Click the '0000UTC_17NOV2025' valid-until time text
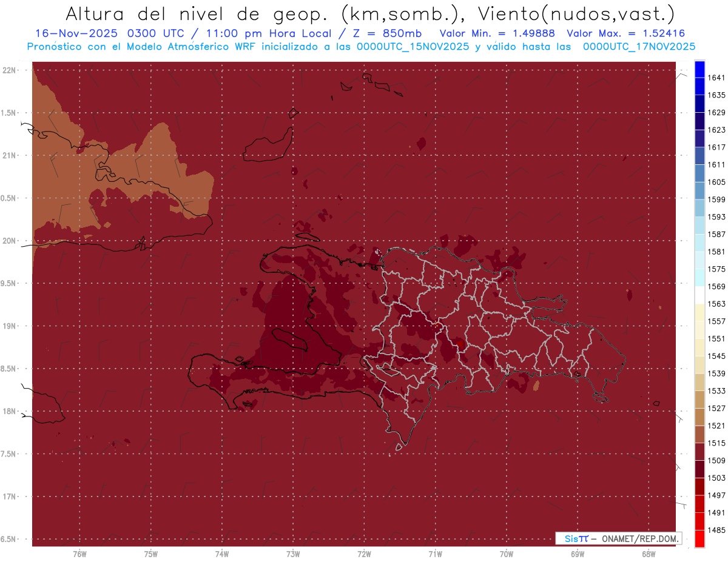728x562 pixels. pyautogui.click(x=639, y=46)
